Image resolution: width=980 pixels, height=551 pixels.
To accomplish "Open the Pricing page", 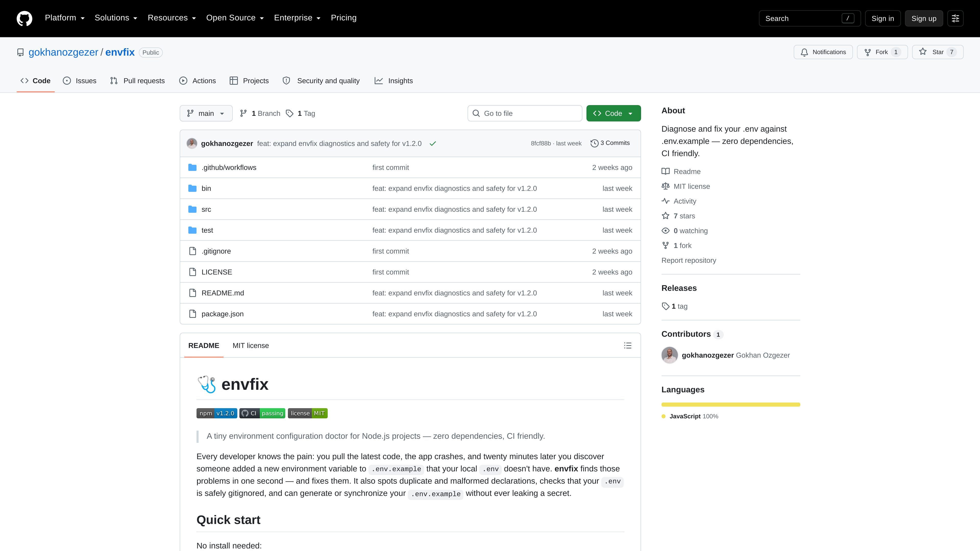I will tap(344, 18).
